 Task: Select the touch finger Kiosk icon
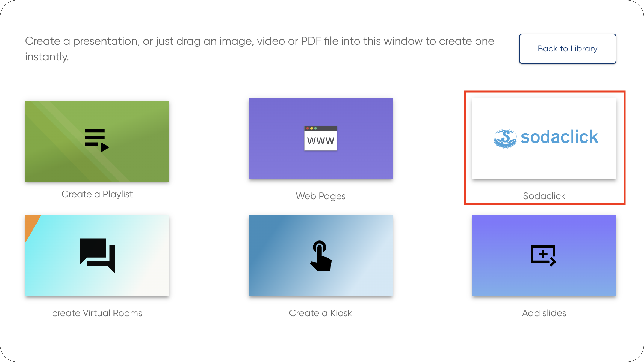click(321, 256)
